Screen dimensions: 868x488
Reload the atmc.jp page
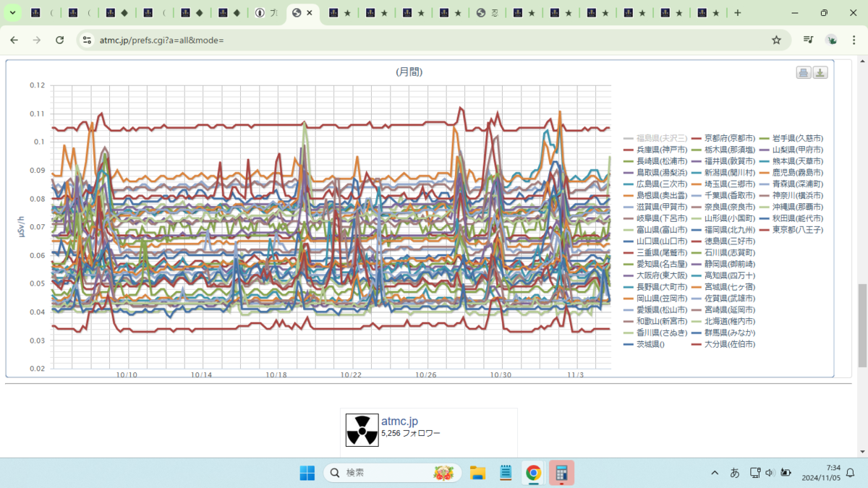click(60, 40)
